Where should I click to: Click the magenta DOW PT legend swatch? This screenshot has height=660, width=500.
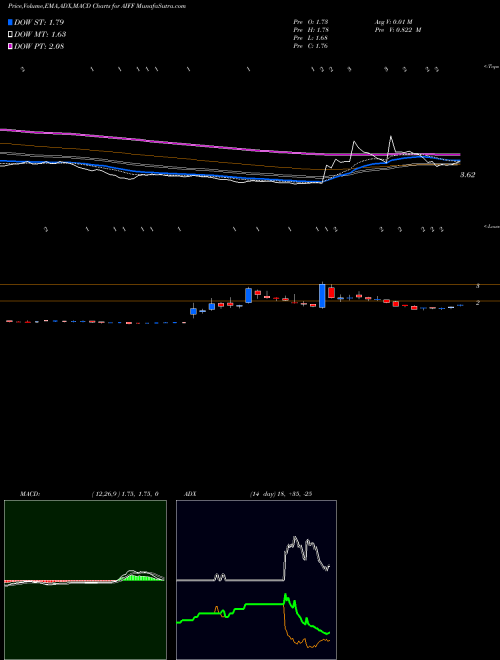click(10, 46)
